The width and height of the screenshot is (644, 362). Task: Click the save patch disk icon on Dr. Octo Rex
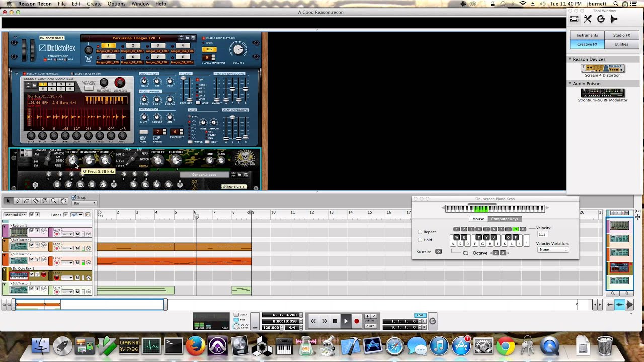coord(193,38)
